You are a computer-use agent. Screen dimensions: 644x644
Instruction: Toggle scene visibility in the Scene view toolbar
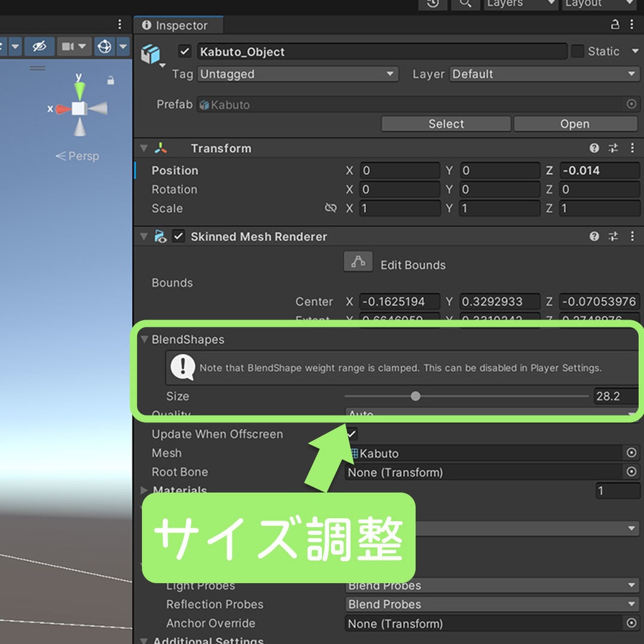39,46
